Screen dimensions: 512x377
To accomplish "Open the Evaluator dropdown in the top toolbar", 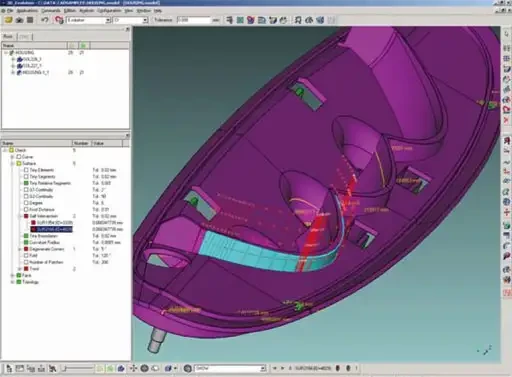I will pos(108,20).
